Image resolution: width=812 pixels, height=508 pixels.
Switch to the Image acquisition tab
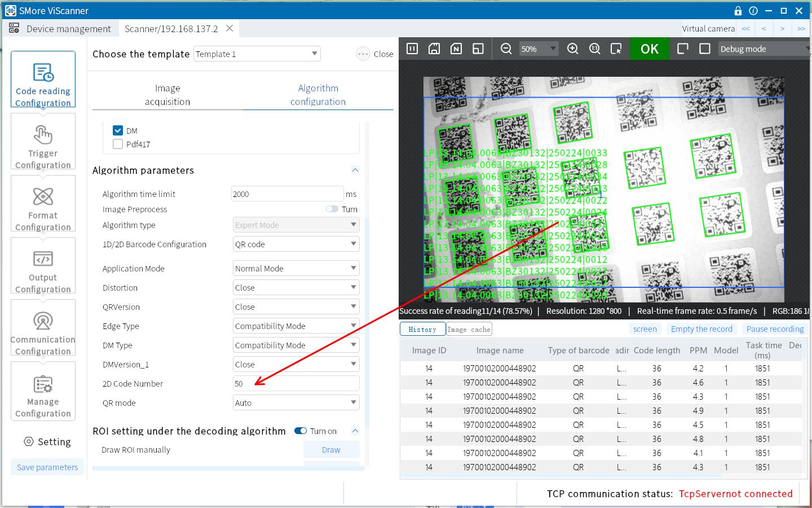(x=167, y=95)
